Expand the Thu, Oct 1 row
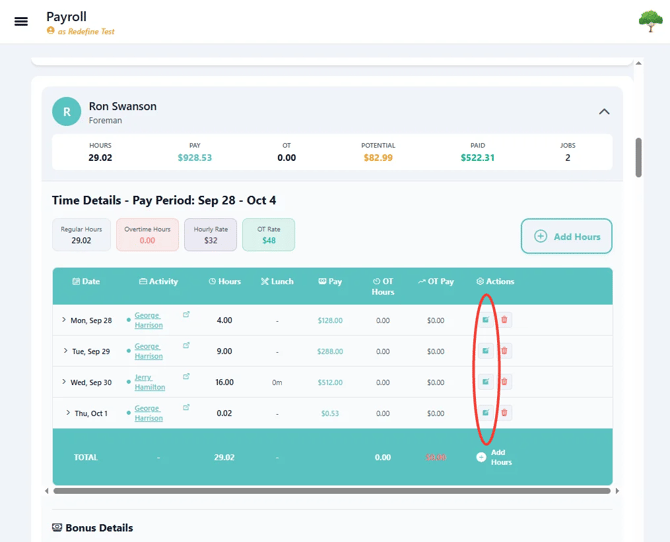670x542 pixels. point(68,412)
